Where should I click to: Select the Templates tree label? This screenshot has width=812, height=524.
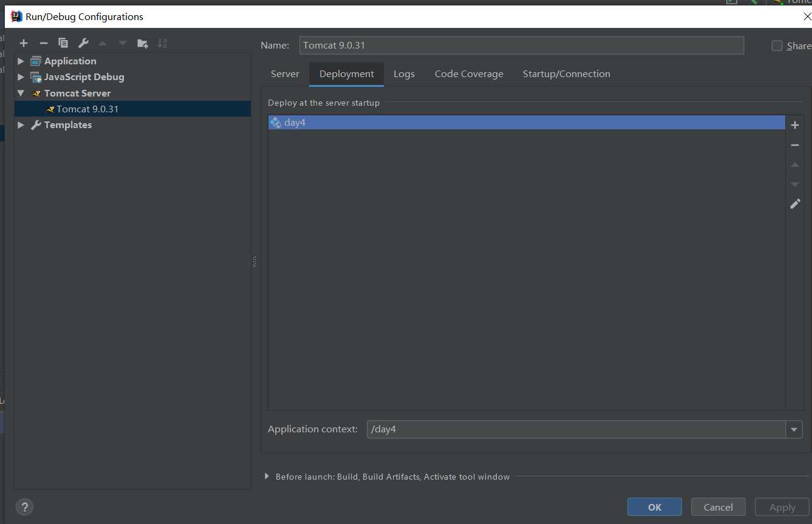68,125
